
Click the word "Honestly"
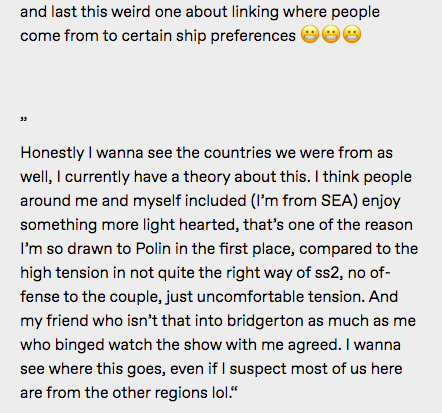(x=52, y=153)
